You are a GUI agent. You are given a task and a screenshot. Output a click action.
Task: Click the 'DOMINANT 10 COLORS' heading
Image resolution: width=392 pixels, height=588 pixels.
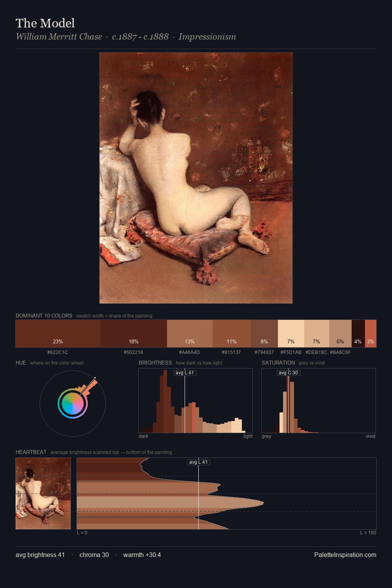(x=44, y=316)
